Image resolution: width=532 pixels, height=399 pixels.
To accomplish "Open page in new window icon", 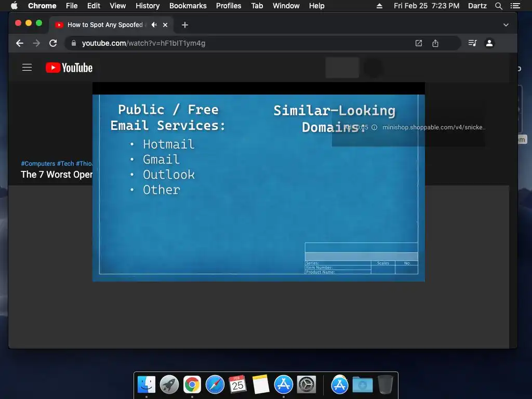I will 419,43.
